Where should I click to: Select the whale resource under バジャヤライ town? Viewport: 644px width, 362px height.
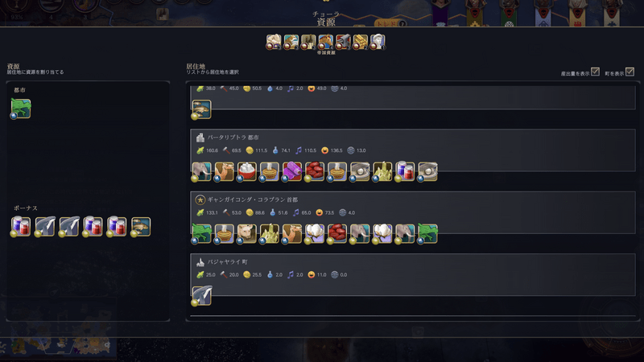(x=201, y=295)
